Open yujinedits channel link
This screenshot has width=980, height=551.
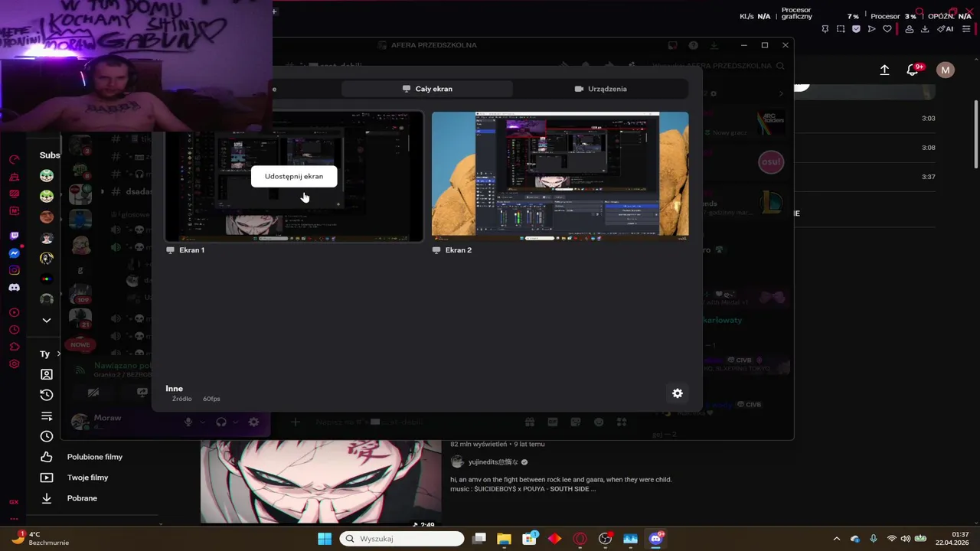tap(493, 462)
